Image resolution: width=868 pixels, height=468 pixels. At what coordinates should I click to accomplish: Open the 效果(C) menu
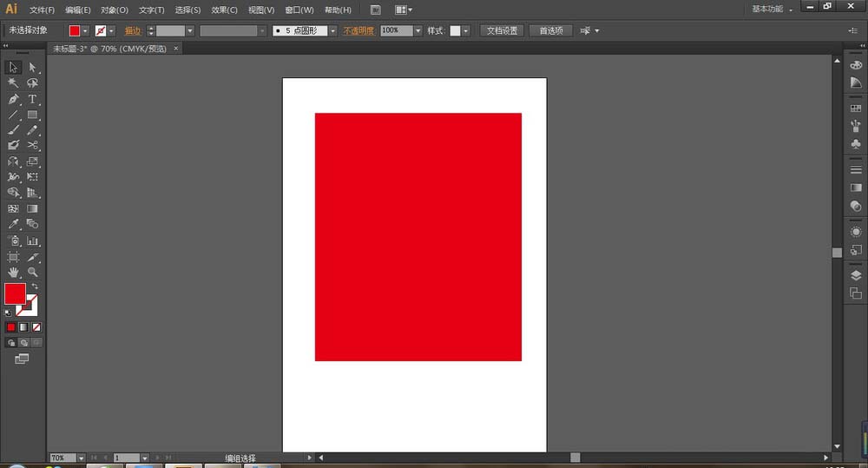click(224, 10)
